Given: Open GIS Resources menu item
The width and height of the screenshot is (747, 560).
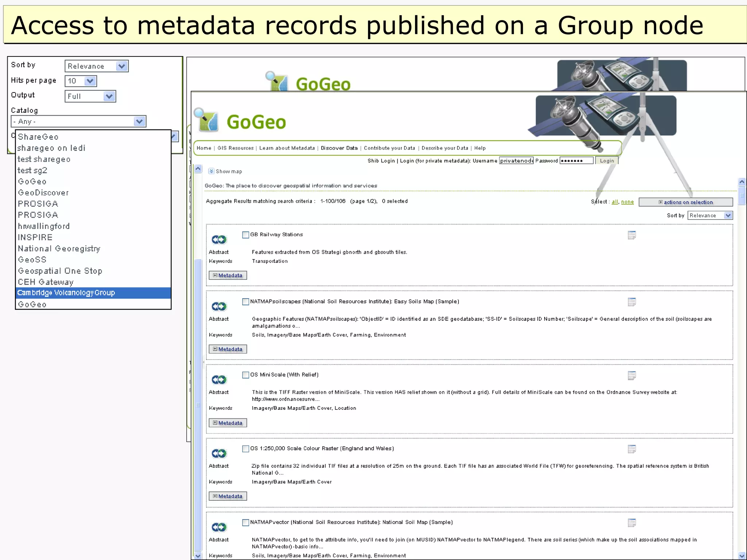Looking at the screenshot, I should tap(235, 148).
